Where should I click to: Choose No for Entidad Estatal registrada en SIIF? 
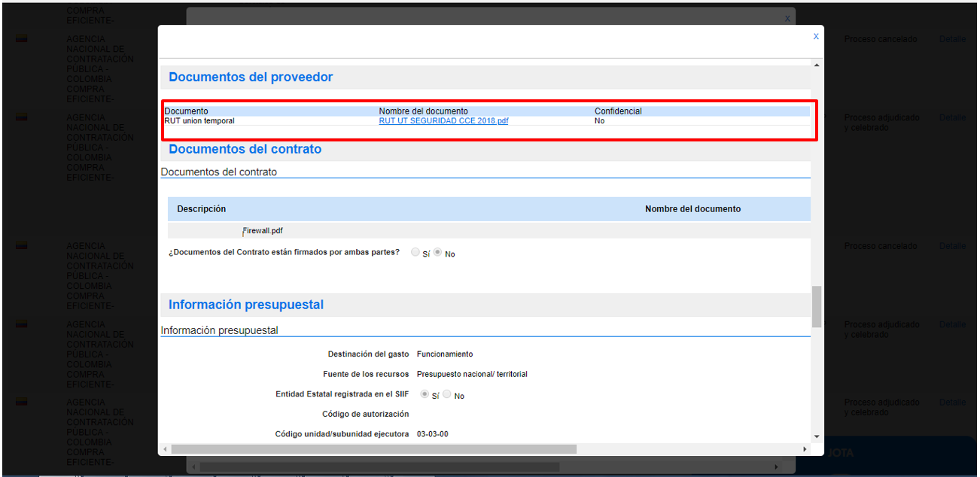click(447, 394)
